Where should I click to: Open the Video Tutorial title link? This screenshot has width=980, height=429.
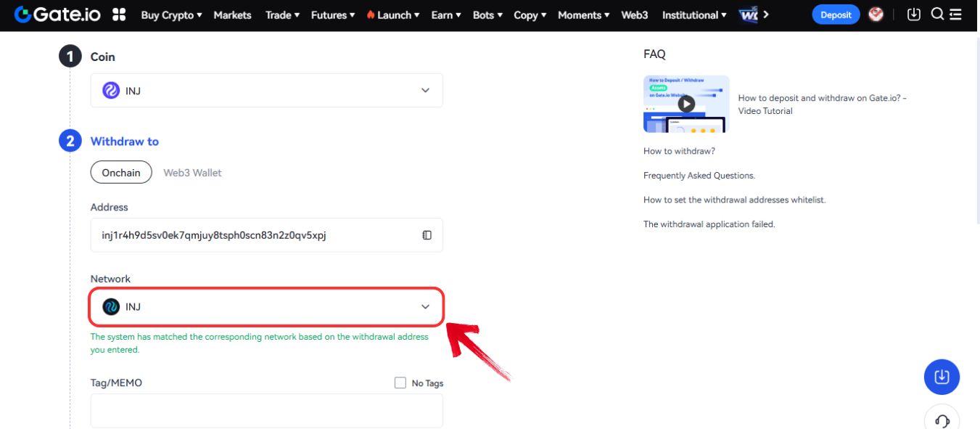coord(823,105)
